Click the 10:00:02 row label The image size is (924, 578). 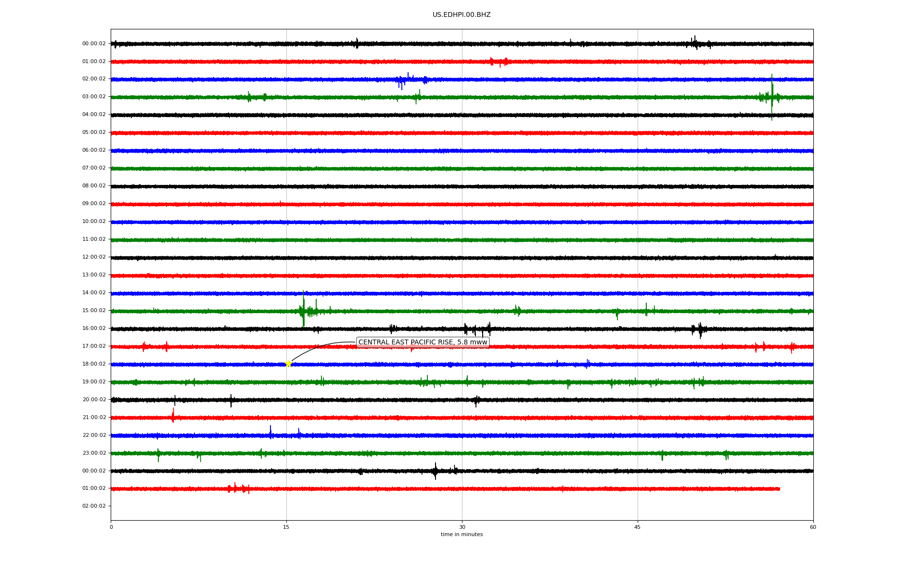click(94, 222)
